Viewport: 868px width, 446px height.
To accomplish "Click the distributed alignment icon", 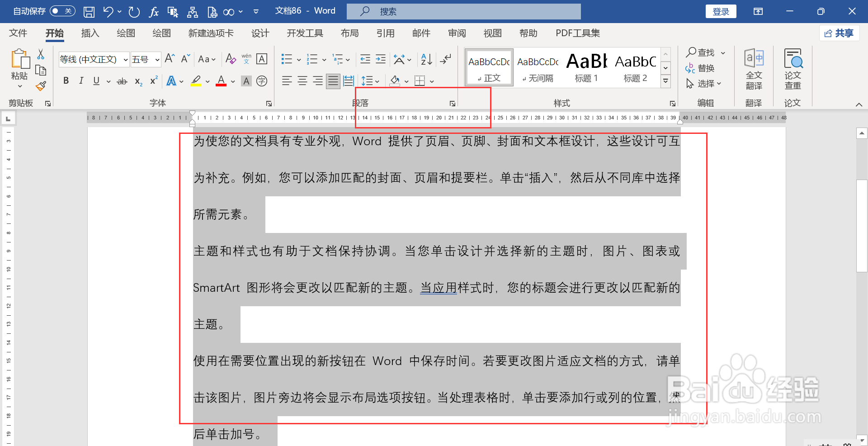I will pyautogui.click(x=349, y=81).
